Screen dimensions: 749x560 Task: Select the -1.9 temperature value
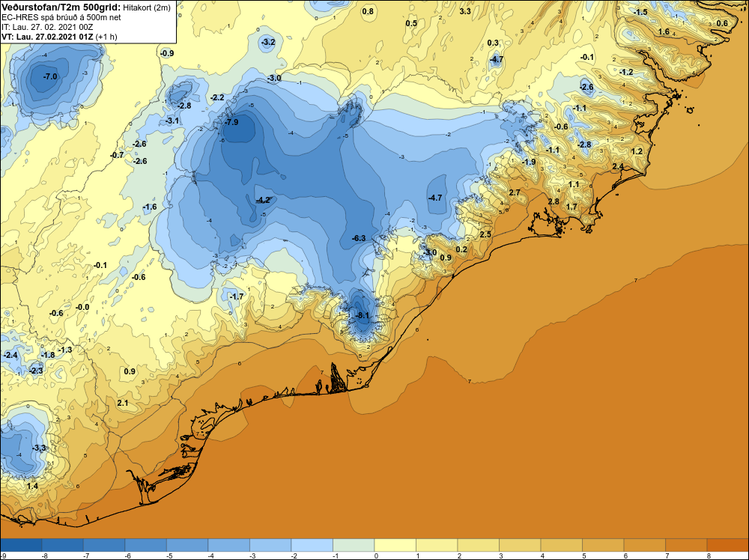[529, 162]
